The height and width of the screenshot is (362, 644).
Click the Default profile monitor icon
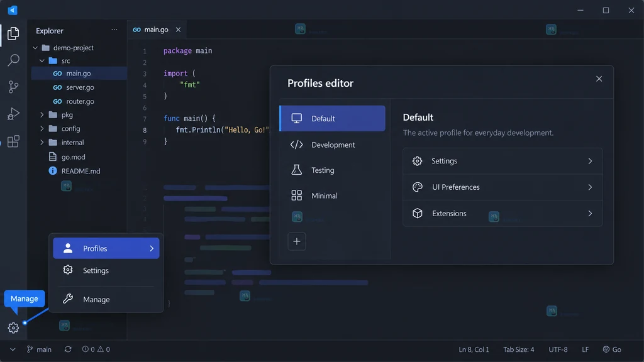click(x=297, y=119)
